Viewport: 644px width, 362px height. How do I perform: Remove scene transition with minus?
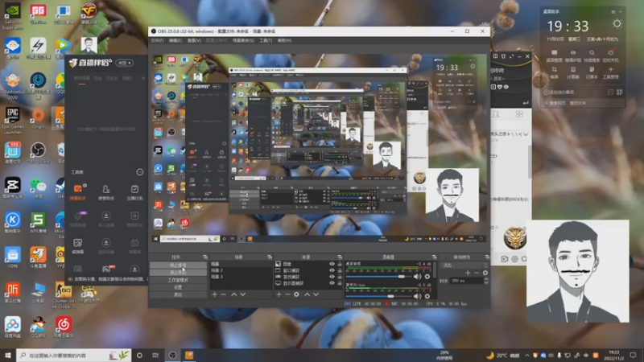[477, 273]
